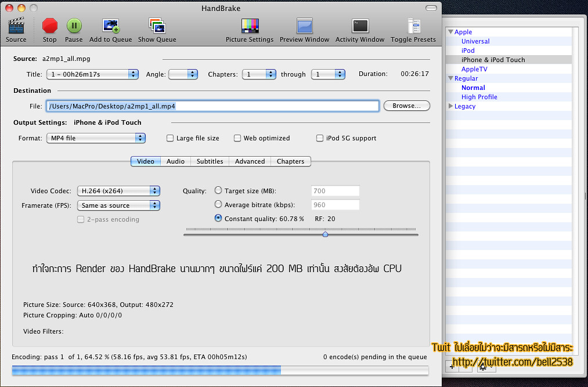
Task: Switch to the Advanced tab
Action: click(x=250, y=161)
